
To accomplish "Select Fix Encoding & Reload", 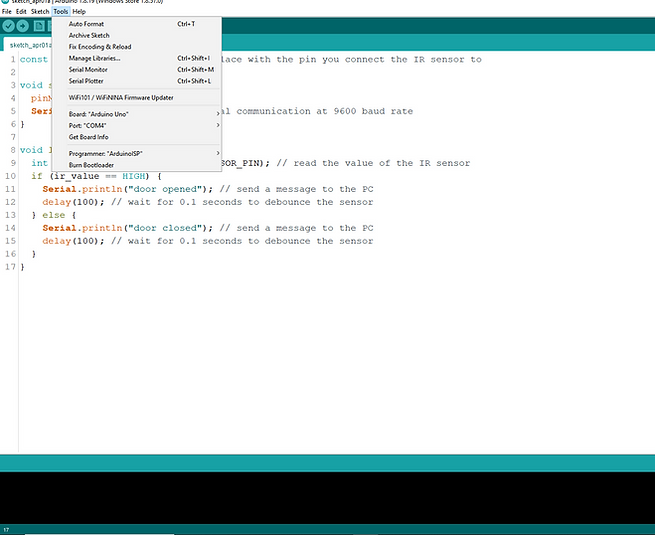I will click(137, 47).
